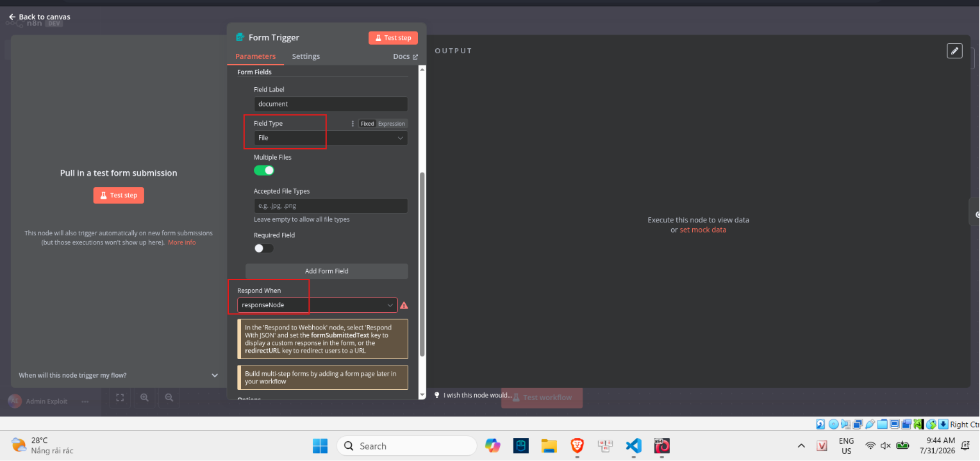The image size is (980, 461).
Task: Open the More info link
Action: [x=182, y=242]
